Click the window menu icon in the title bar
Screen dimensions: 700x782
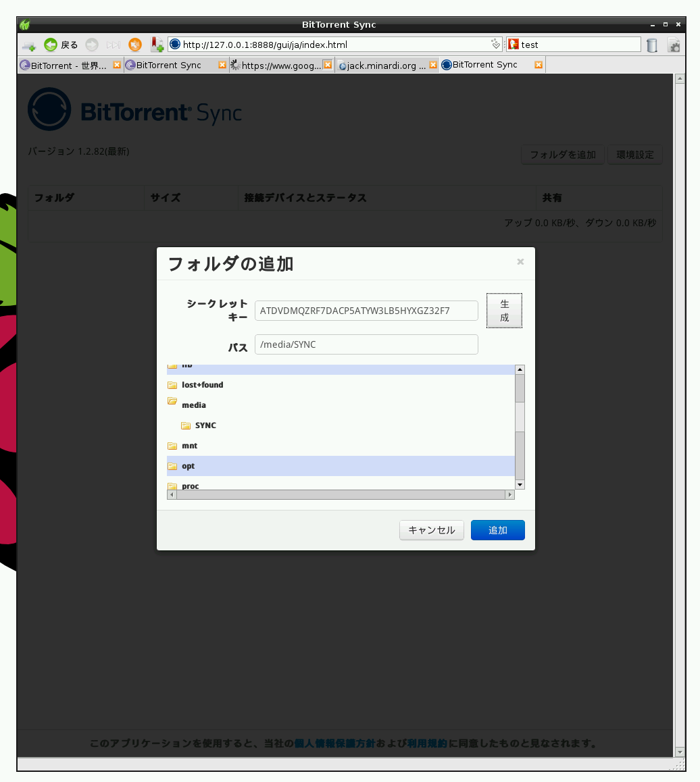(24, 24)
